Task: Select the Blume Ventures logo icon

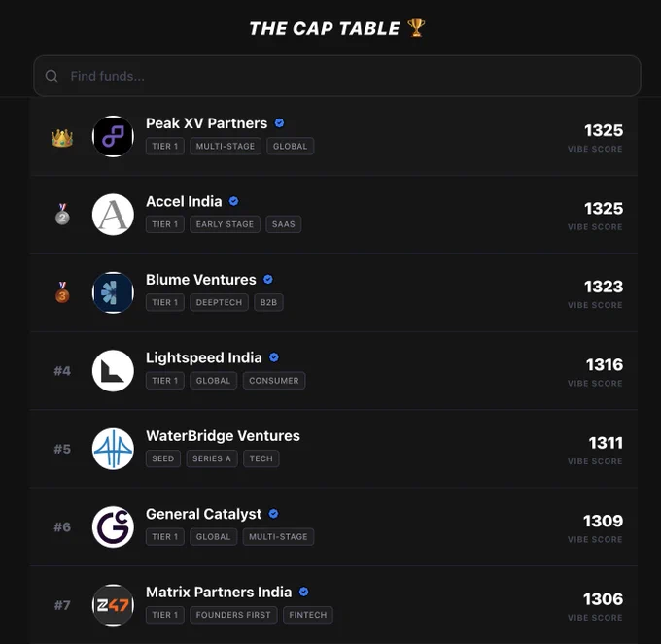Action: [113, 292]
